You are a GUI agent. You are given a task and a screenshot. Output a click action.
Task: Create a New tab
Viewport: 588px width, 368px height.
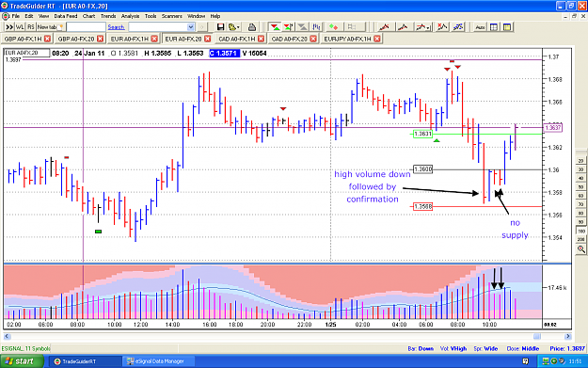click(x=50, y=27)
